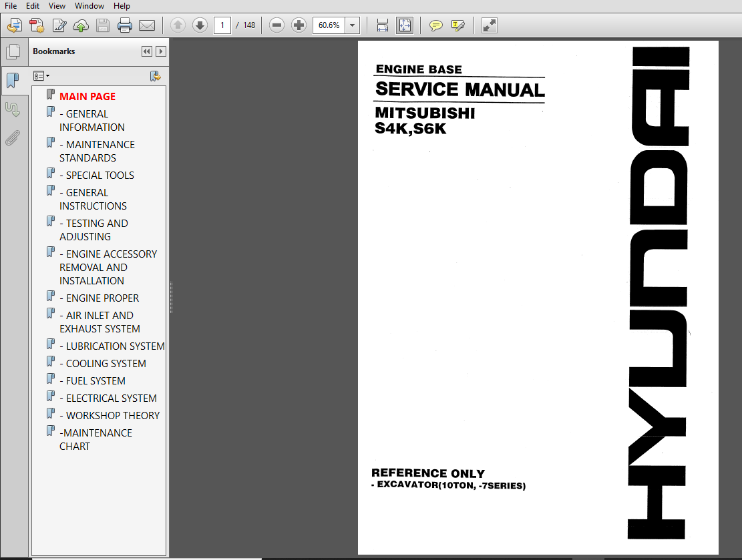Click the ENGINE BASE heading on the page
Viewport: 742px width, 560px height.
(x=419, y=69)
